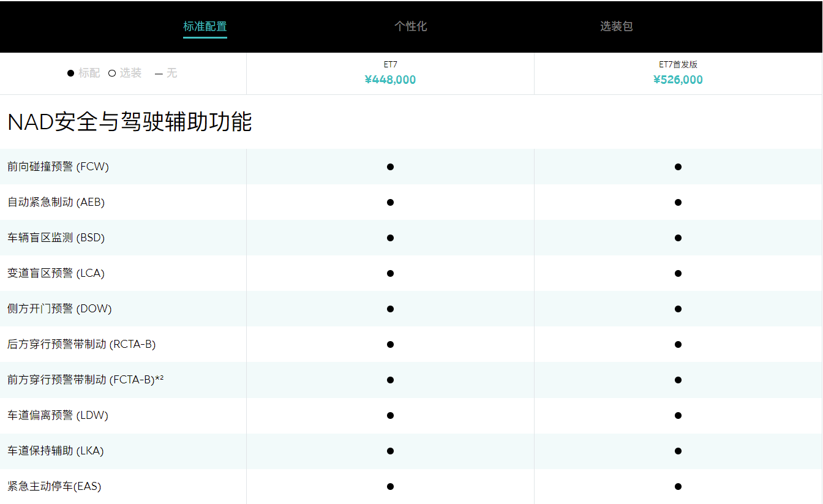Click the ET7 standard dot for AEB
This screenshot has width=823, height=504.
(x=390, y=202)
